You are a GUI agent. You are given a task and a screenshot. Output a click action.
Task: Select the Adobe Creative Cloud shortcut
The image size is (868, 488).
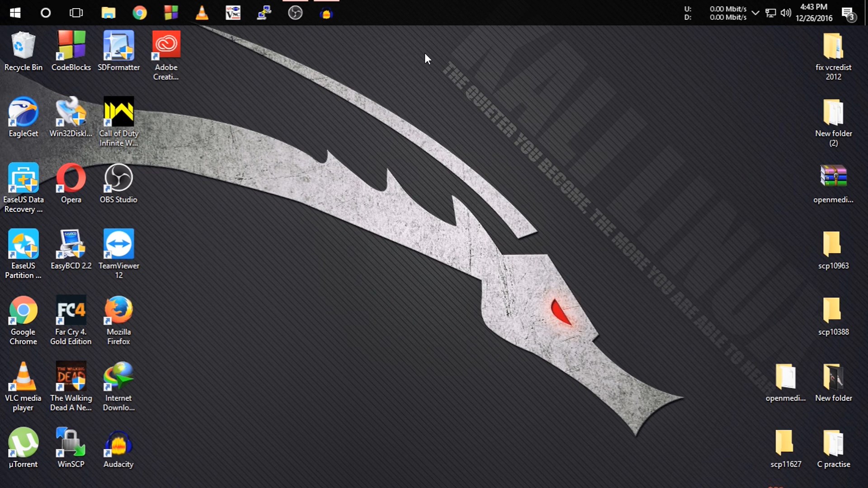166,56
